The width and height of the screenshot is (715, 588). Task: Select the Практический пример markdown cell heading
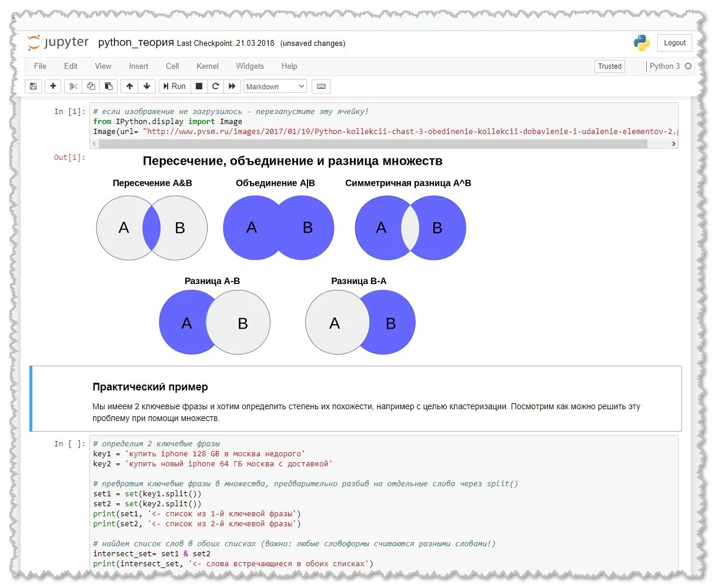point(150,387)
